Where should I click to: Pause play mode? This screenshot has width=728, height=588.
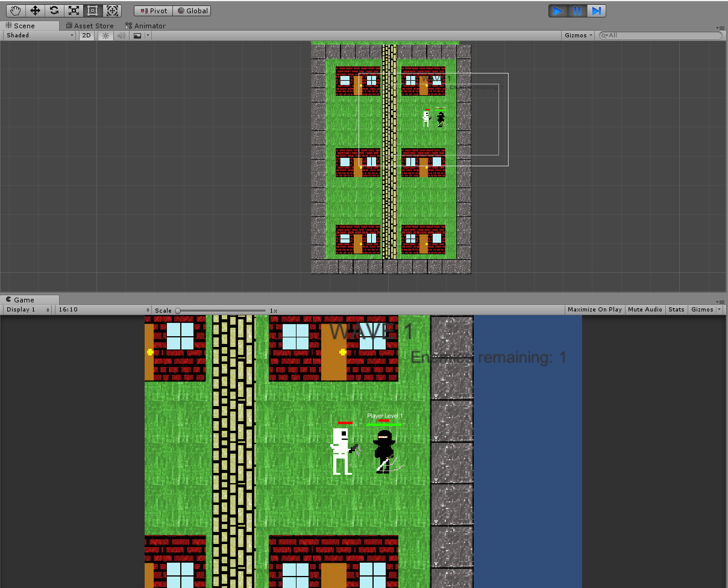coord(577,10)
